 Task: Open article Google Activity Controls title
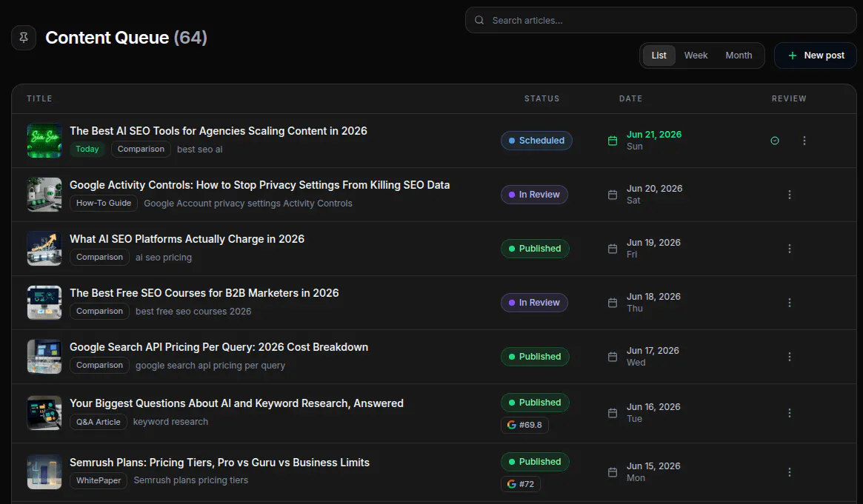pos(259,185)
